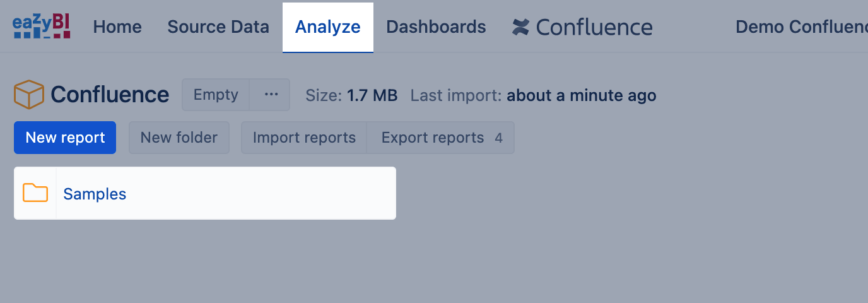Click the Samples folder icon

click(x=35, y=193)
